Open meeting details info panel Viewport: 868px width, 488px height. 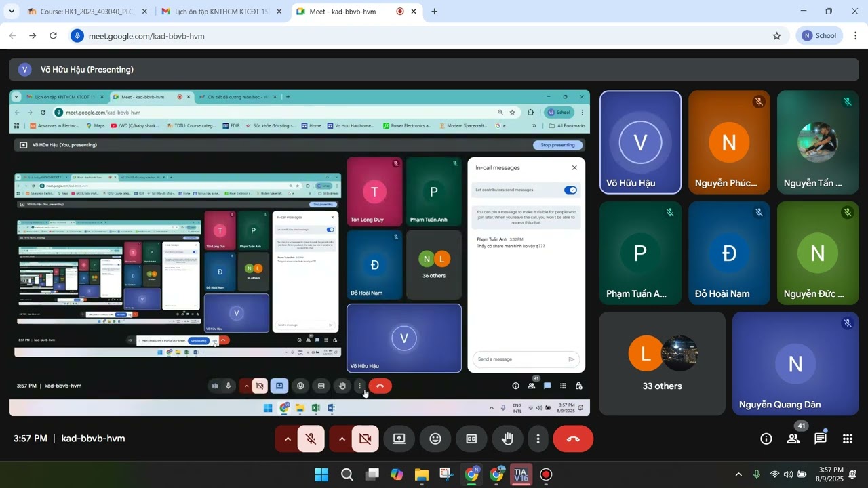click(x=766, y=439)
